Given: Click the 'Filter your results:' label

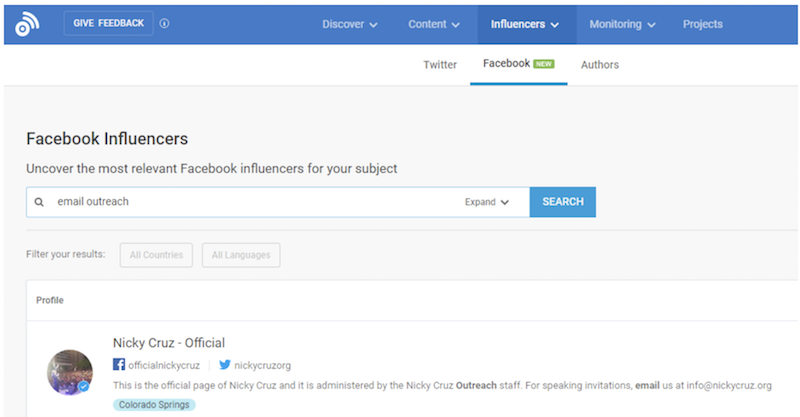Looking at the screenshot, I should pos(65,254).
